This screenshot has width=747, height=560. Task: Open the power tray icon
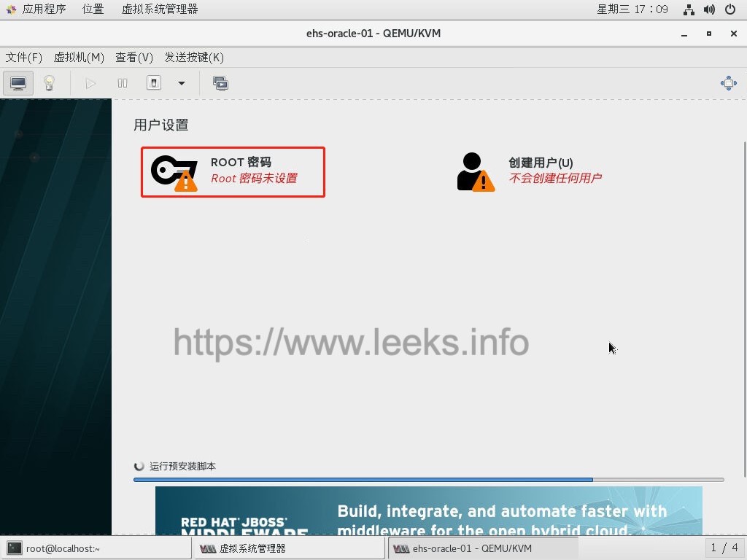[730, 9]
